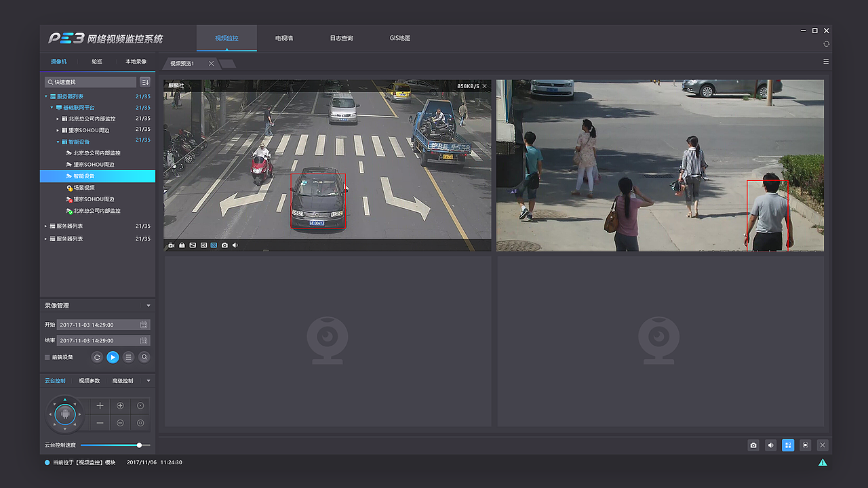Click the small-dot circle PTZ button
The image size is (868, 488).
pyautogui.click(x=140, y=406)
